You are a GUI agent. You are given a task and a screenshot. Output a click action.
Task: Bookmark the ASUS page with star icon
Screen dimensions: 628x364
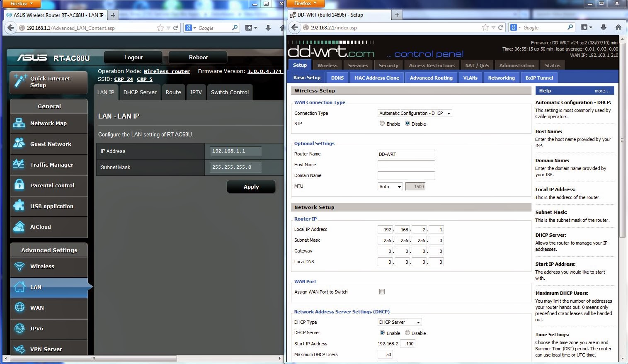(160, 28)
